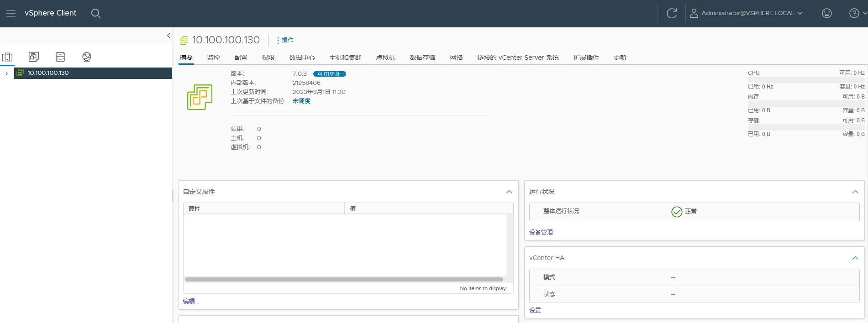The image size is (868, 323).
Task: Open the 数据存储 tab
Action: tap(422, 57)
